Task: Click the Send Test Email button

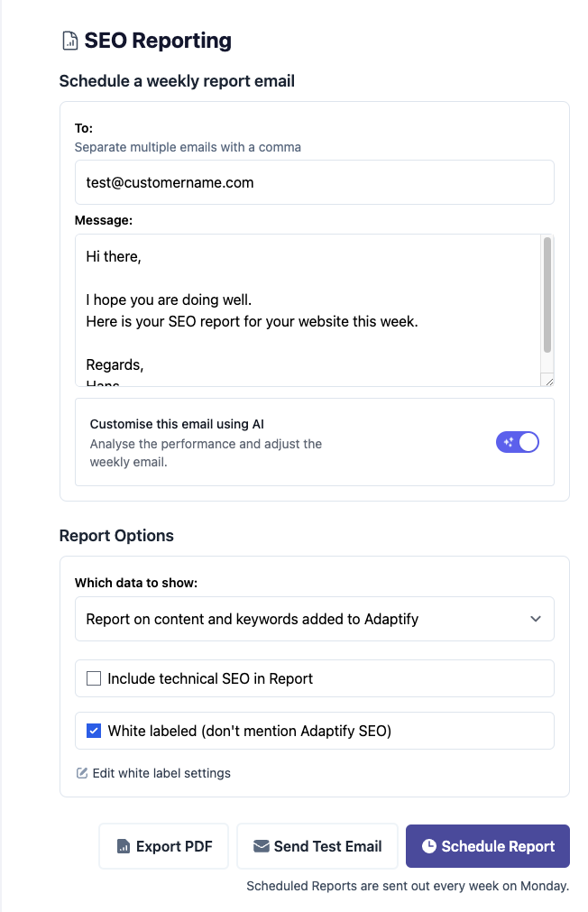Action: [x=317, y=846]
